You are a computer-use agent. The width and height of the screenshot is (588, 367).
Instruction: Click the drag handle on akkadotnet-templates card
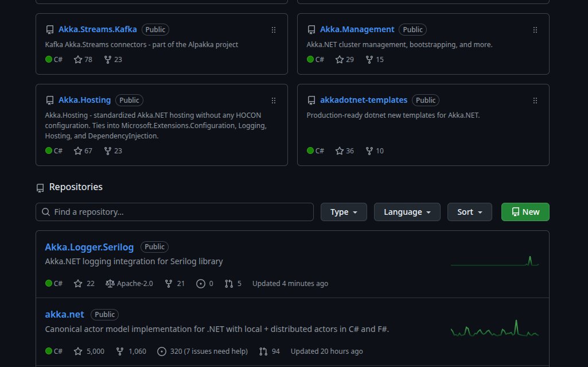pyautogui.click(x=535, y=100)
